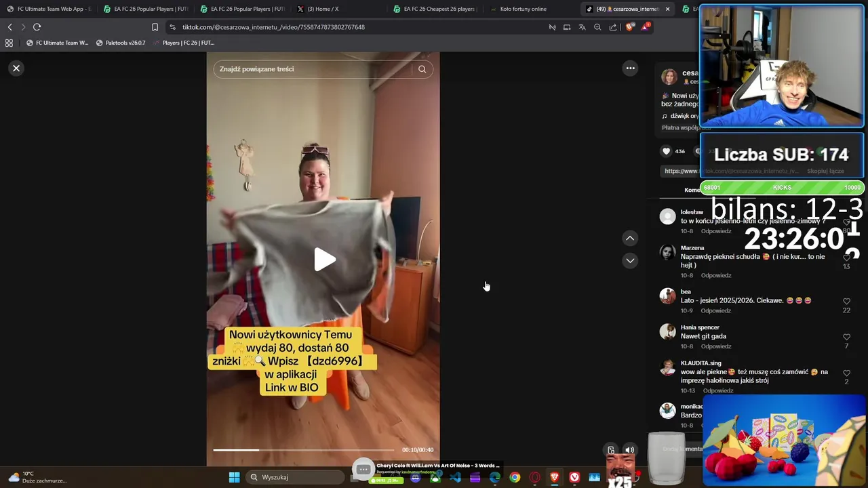Go to the next video with the down arrow
The width and height of the screenshot is (868, 488).
coord(630,260)
